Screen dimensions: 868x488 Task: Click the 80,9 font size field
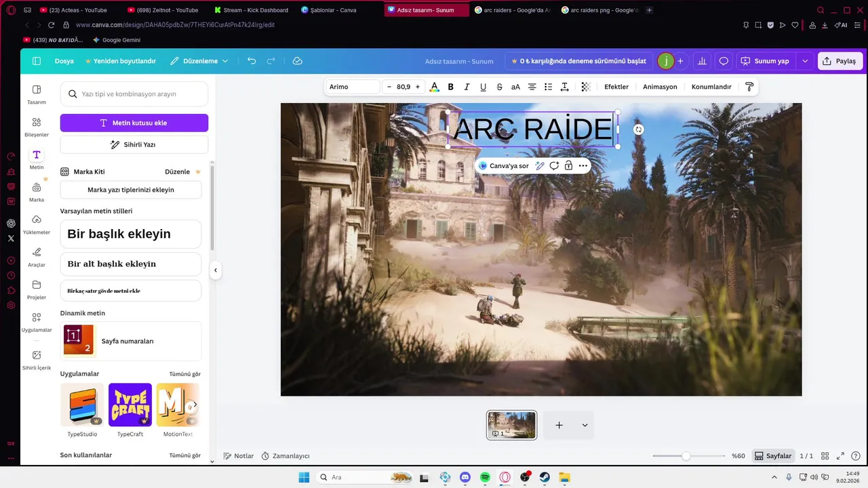(403, 87)
